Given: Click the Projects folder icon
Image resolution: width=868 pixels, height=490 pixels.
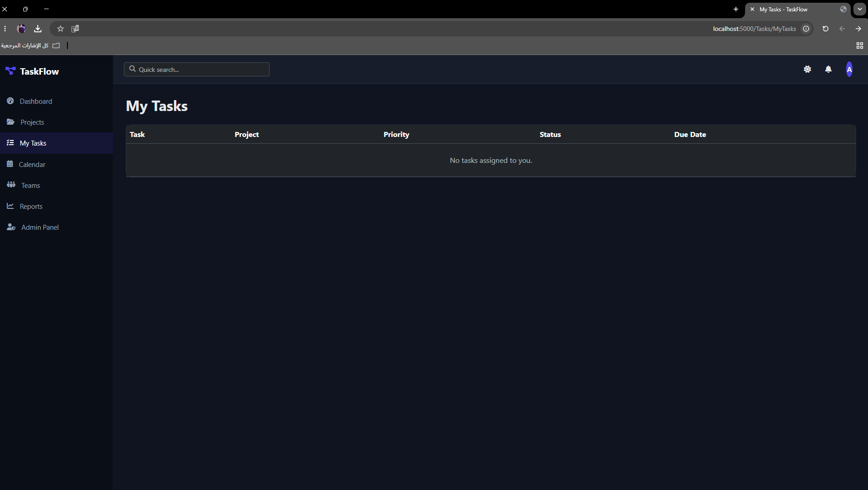Looking at the screenshot, I should point(10,122).
